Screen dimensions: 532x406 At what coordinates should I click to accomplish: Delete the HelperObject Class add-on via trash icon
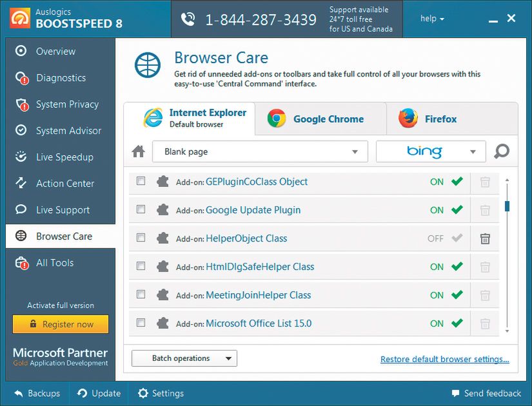pos(485,239)
